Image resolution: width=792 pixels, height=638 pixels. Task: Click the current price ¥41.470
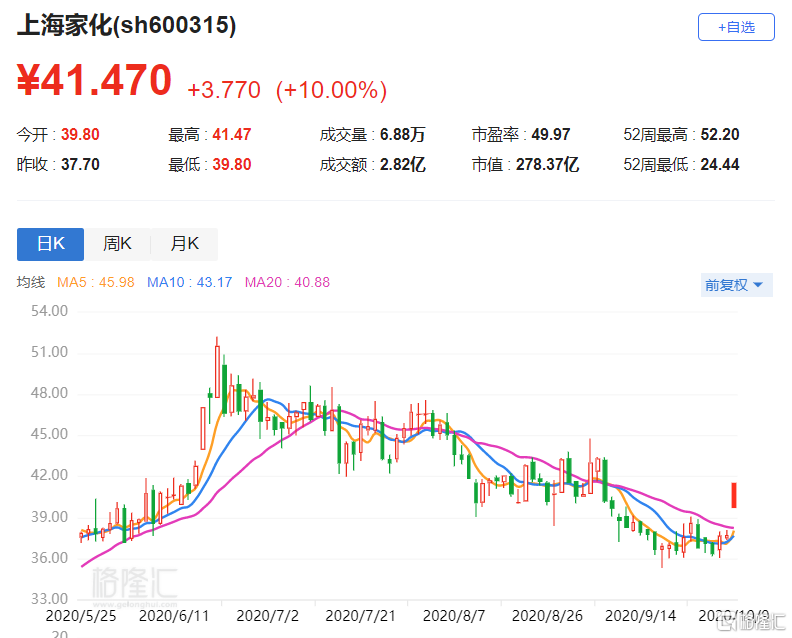pyautogui.click(x=94, y=80)
